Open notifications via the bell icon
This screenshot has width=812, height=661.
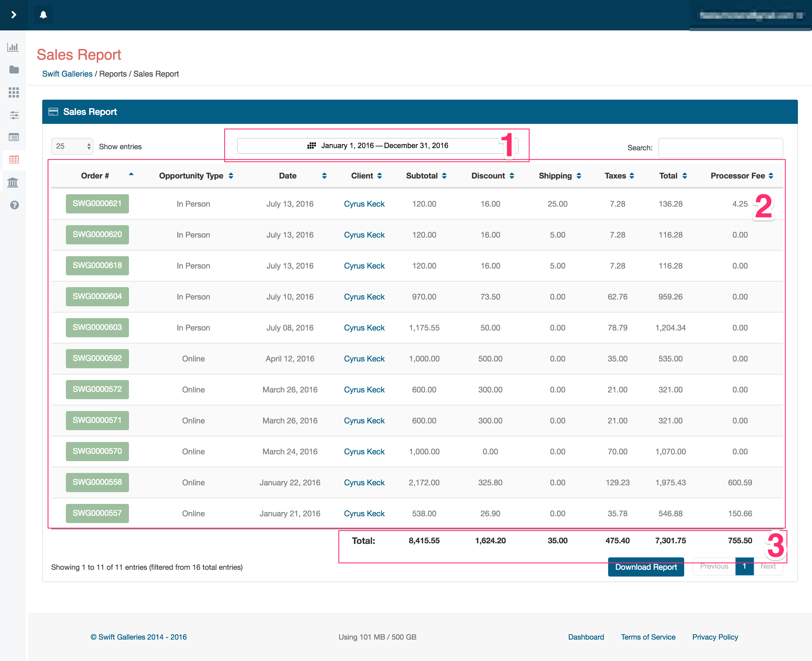point(43,15)
